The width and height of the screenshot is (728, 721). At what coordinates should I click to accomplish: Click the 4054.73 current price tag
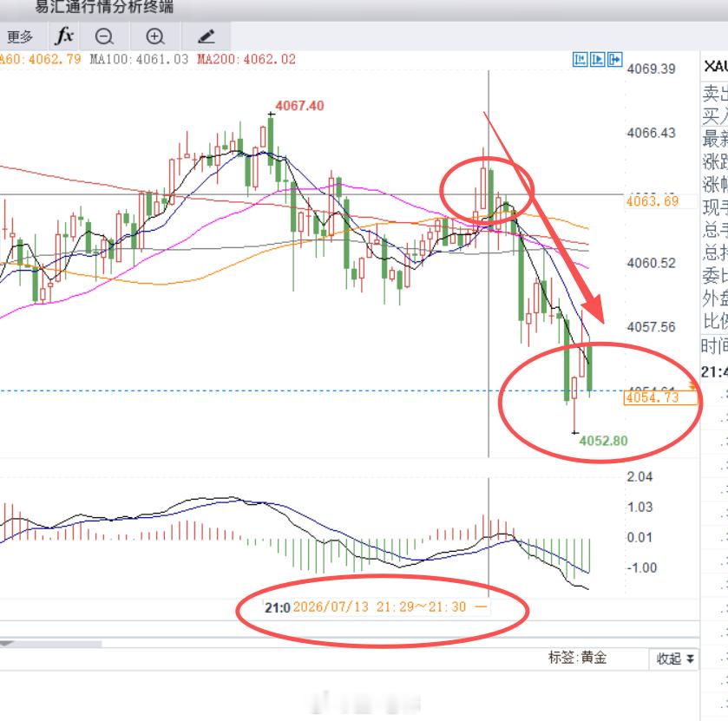(x=659, y=398)
